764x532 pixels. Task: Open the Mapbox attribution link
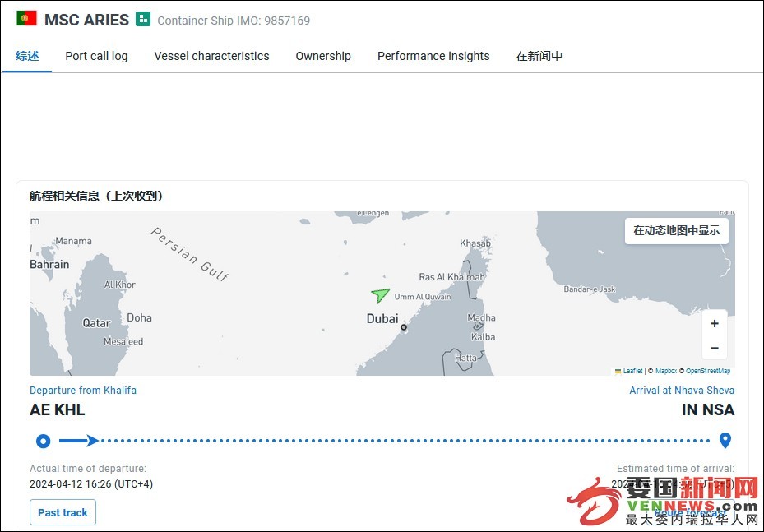pyautogui.click(x=665, y=371)
